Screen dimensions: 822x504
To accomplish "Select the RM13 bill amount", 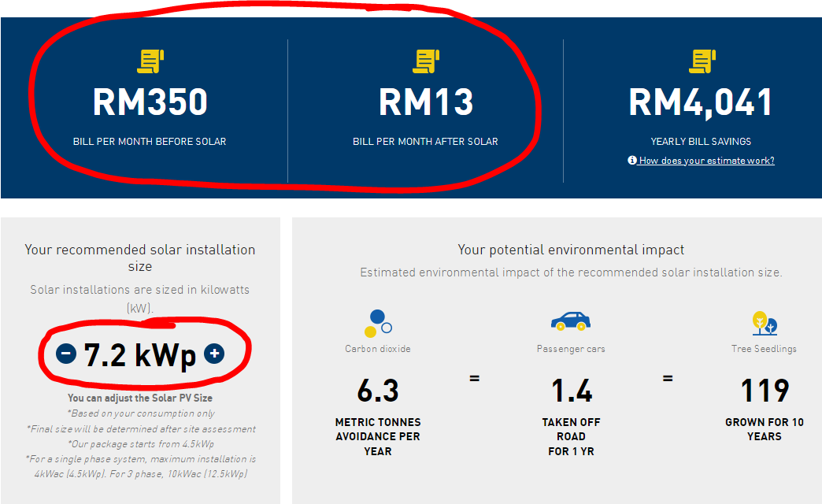I will coord(426,102).
